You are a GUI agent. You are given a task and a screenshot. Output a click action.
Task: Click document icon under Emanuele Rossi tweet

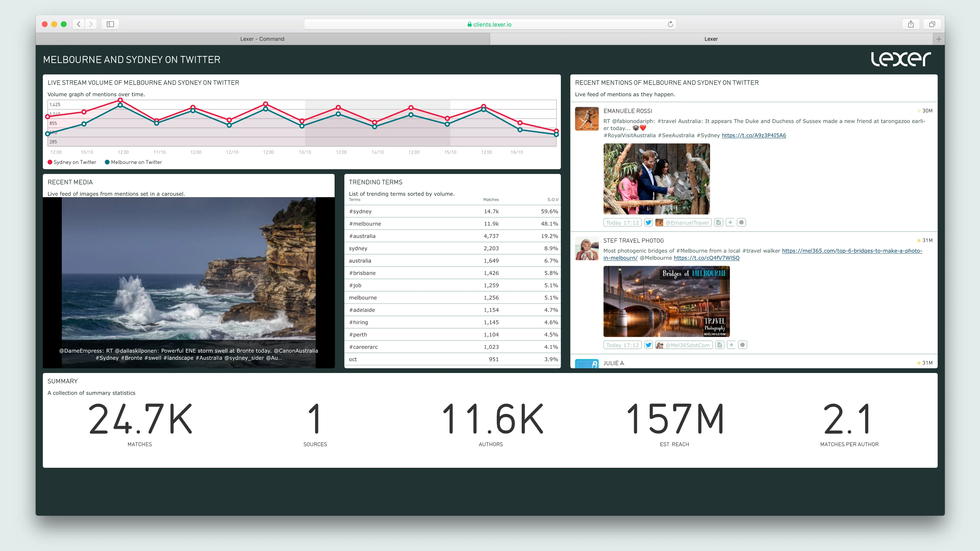[718, 222]
